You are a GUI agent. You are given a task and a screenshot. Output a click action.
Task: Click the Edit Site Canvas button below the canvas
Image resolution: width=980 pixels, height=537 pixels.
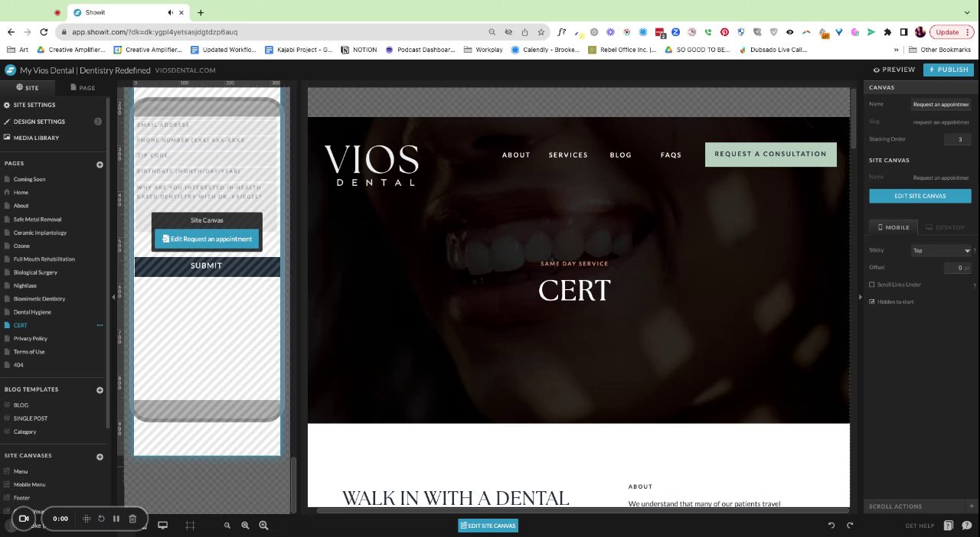(488, 526)
